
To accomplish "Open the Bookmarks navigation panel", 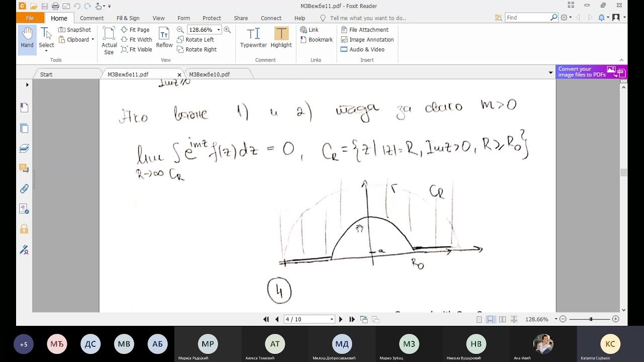I will coord(24,107).
